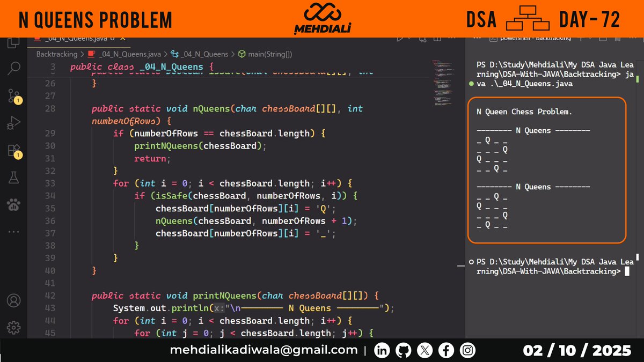Click the minimap code overview
Screen dimensions: 644x362
coord(443,83)
